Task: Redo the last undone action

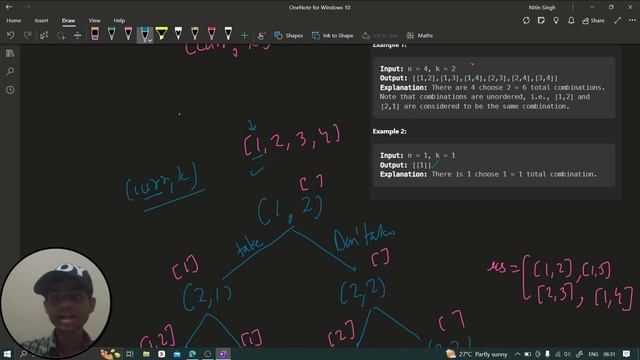Action: tap(27, 36)
